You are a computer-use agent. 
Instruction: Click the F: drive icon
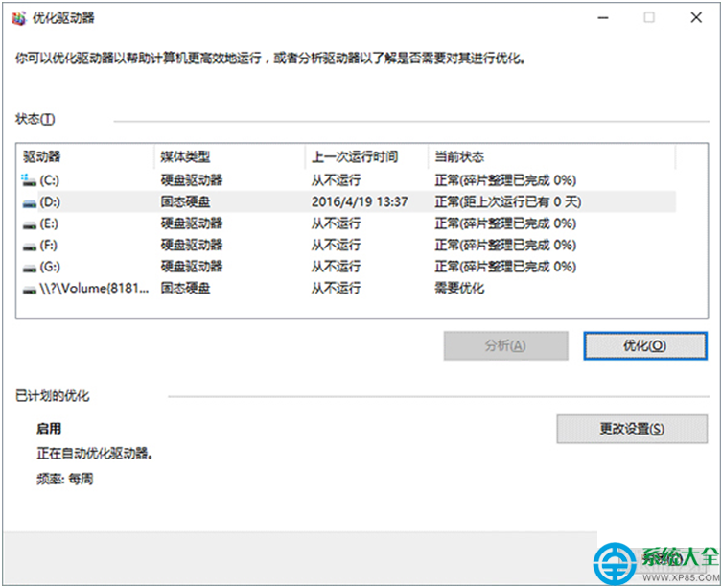click(30, 247)
